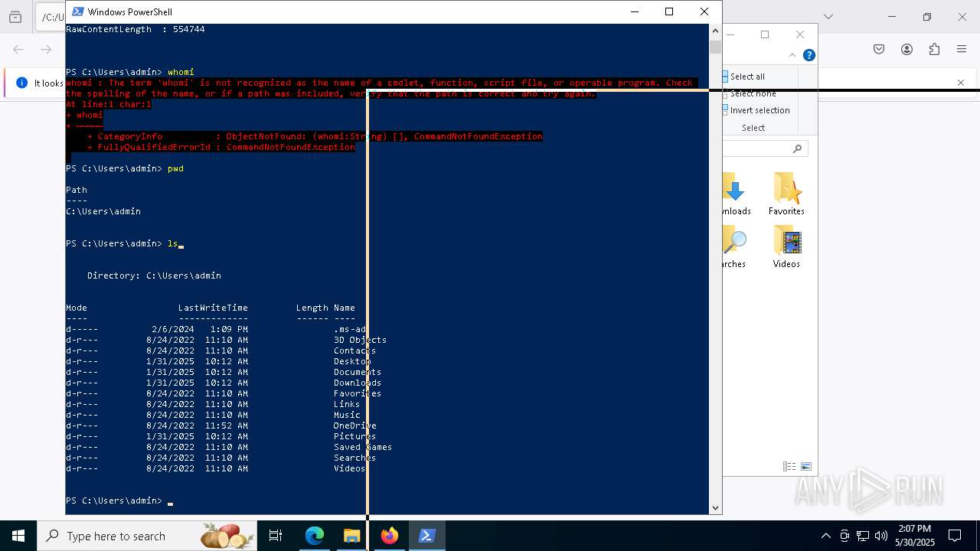Open Firefox extensions puzzle icon
This screenshot has width=980, height=551.
pos(934,49)
